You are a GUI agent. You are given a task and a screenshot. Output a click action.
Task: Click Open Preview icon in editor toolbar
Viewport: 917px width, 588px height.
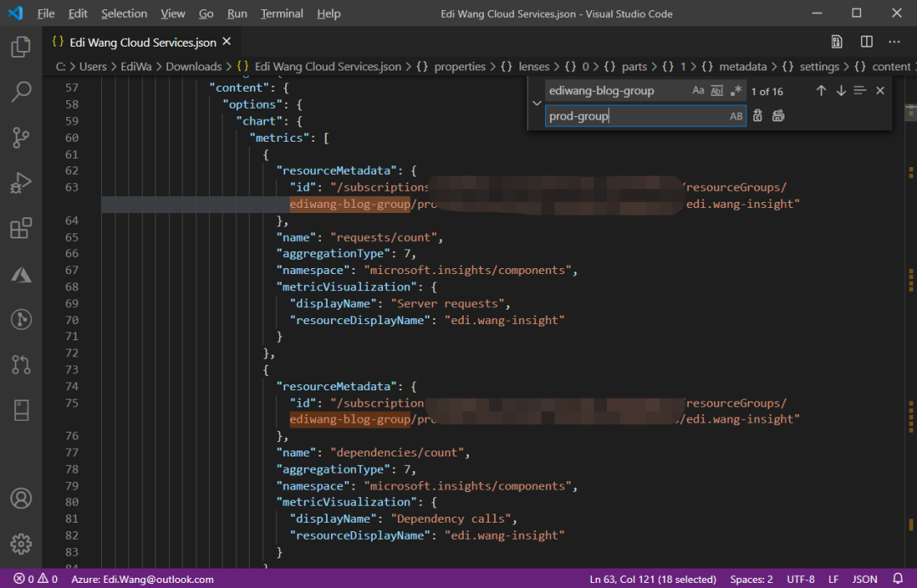[837, 42]
